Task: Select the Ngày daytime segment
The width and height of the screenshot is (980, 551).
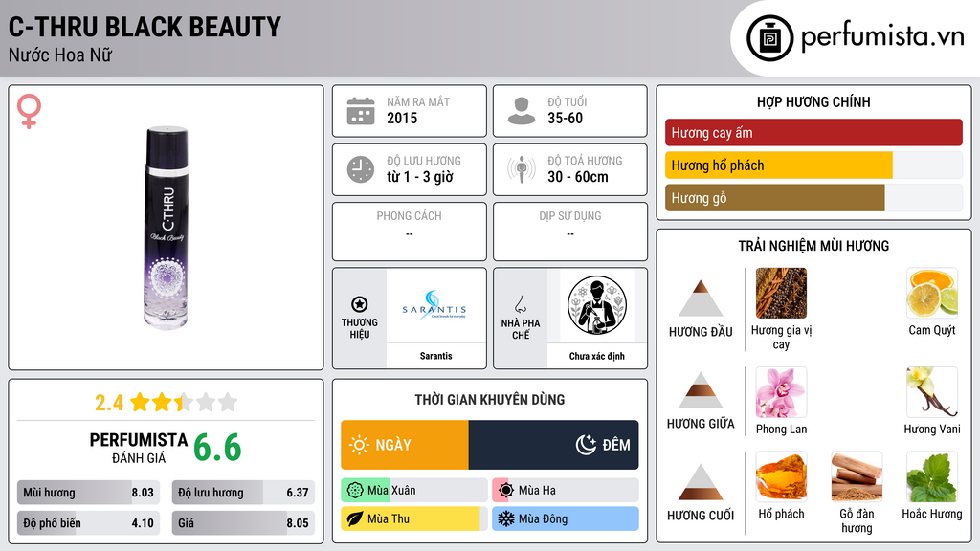Action: click(405, 445)
